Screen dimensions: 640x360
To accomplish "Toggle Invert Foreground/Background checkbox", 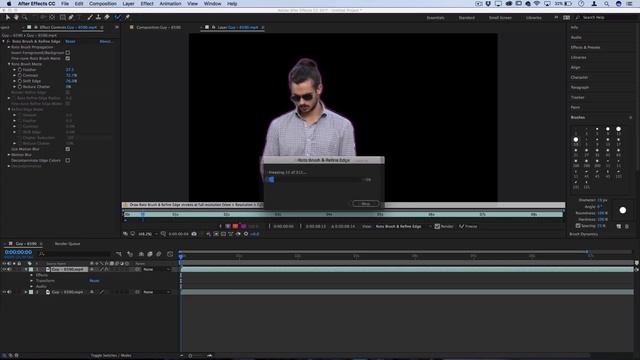I will point(68,53).
